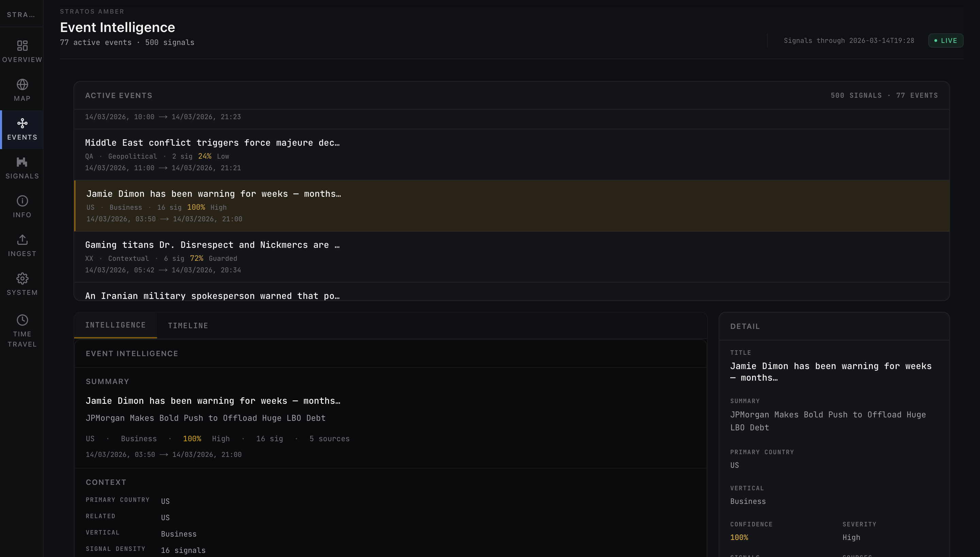Toggle the LIVE status badge
This screenshot has width=980, height=557.
945,41
